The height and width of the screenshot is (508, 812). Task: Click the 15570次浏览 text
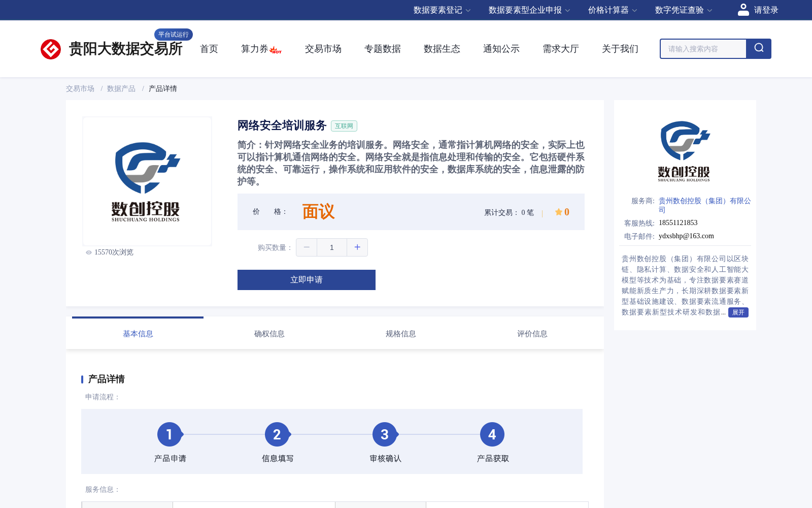(x=114, y=252)
